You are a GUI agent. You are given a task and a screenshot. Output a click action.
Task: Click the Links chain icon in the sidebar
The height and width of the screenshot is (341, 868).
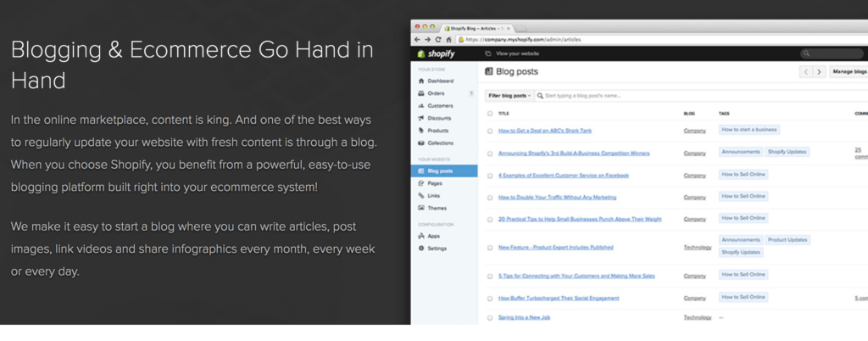421,195
